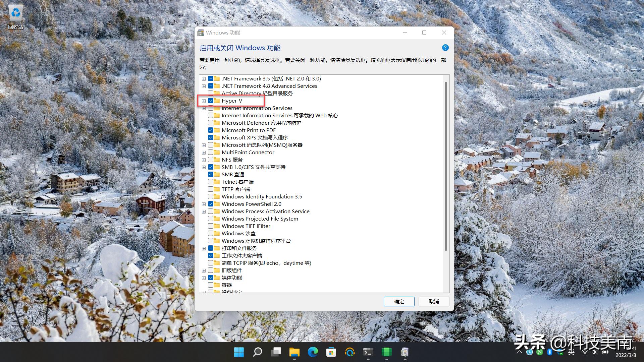Click the help question mark in the dialog

(x=445, y=48)
